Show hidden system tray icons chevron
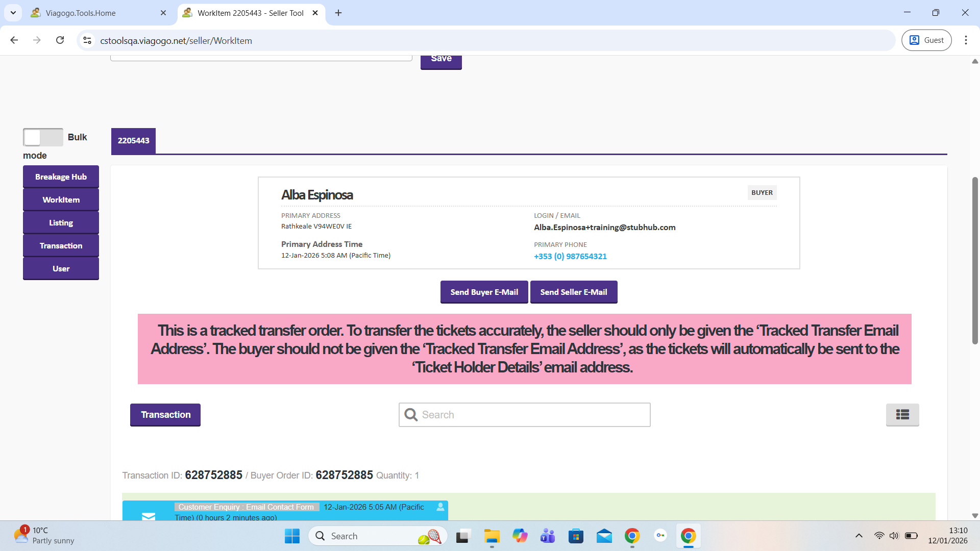Image resolution: width=980 pixels, height=551 pixels. pos(859,536)
